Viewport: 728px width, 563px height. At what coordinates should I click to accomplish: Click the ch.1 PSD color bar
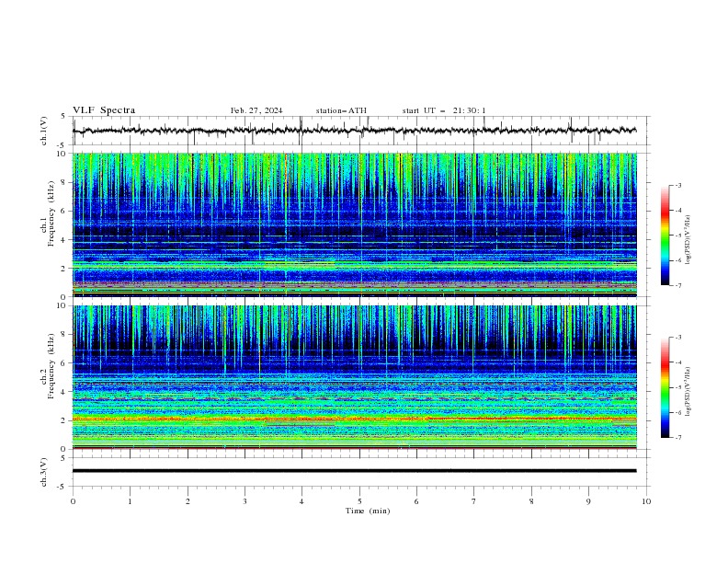(665, 236)
